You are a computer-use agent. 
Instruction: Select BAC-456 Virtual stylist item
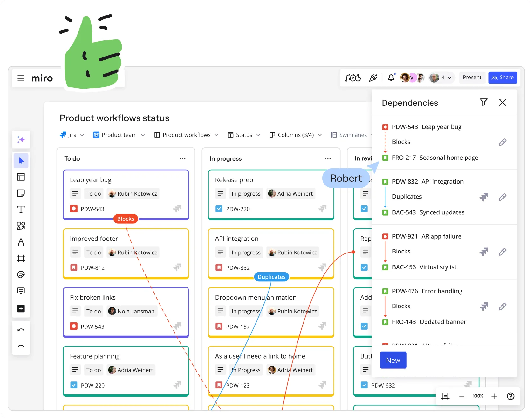tap(419, 267)
